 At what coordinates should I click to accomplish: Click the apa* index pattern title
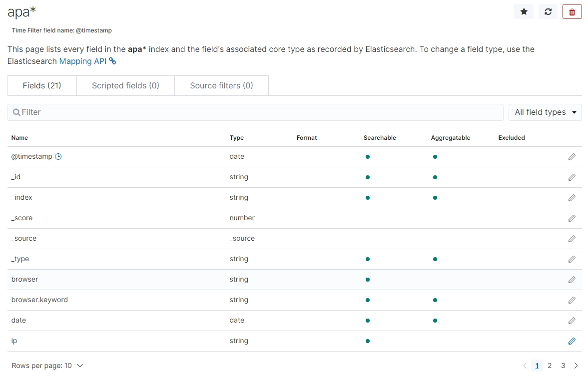point(22,11)
